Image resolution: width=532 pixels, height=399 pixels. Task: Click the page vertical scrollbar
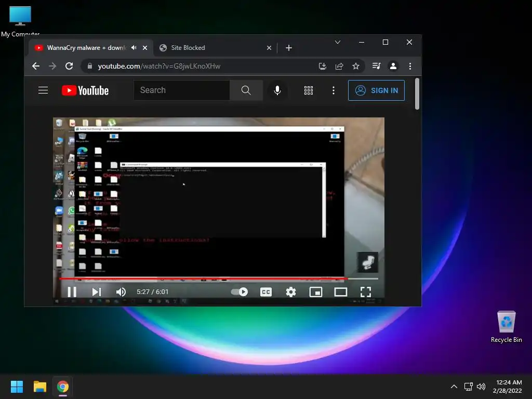(x=417, y=94)
